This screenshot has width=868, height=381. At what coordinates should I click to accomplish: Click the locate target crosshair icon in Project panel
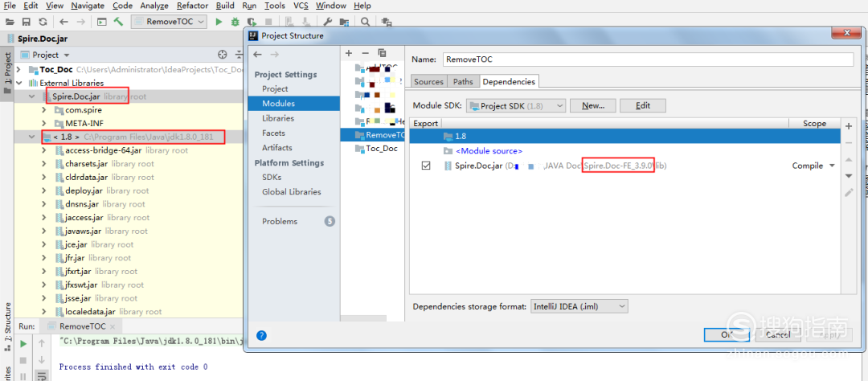point(223,55)
